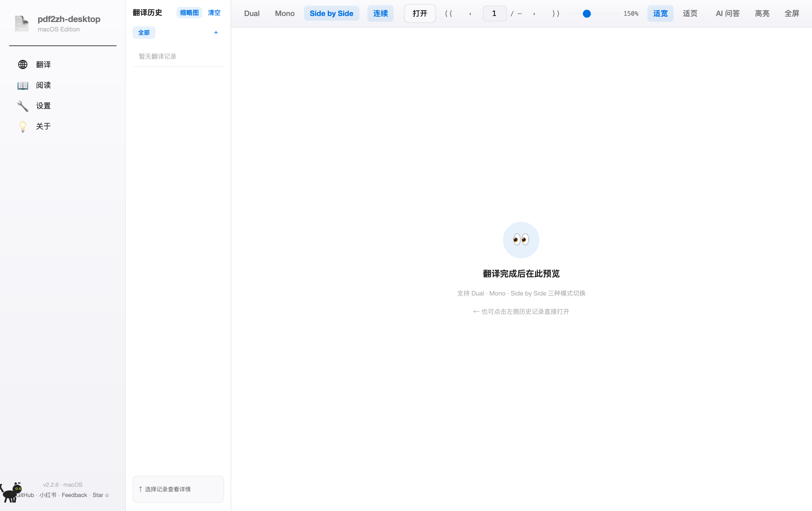Click the zoom slider handle
Screen dimensions: 812x511
587,13
